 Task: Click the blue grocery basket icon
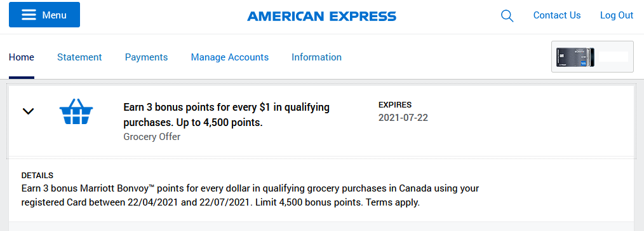click(76, 111)
